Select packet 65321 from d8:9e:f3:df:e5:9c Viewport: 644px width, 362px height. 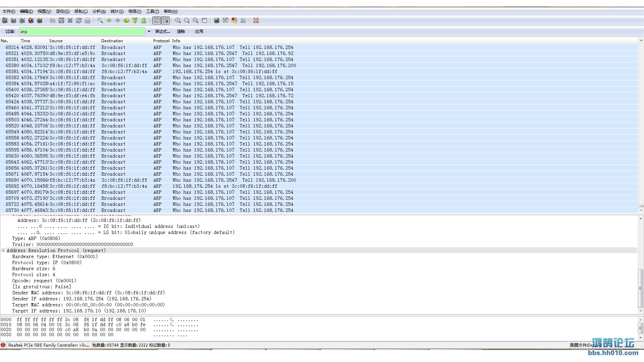pos(319,53)
